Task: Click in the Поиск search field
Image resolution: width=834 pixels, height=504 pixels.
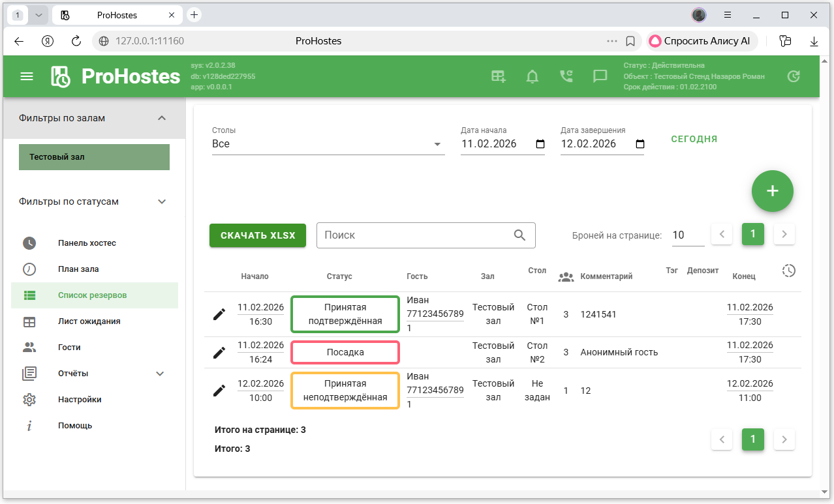Action: pyautogui.click(x=414, y=235)
